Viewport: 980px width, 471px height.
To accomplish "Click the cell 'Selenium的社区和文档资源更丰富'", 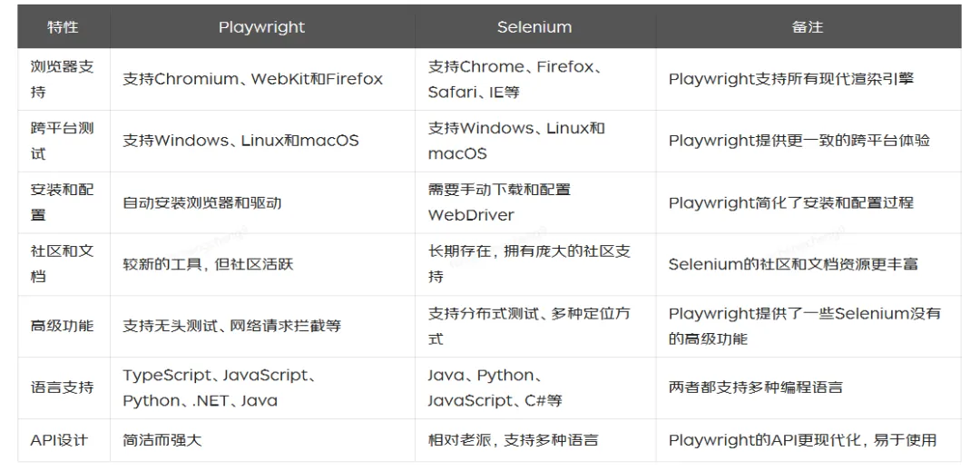I will [x=793, y=264].
